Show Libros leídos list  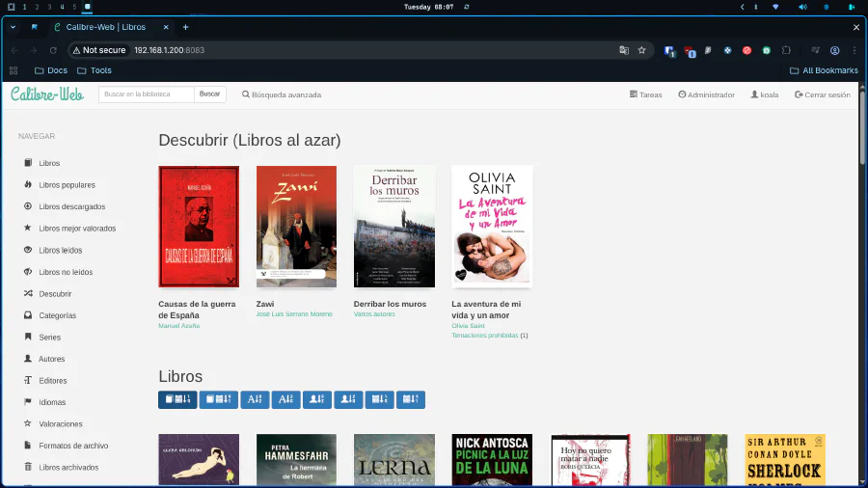60,250
